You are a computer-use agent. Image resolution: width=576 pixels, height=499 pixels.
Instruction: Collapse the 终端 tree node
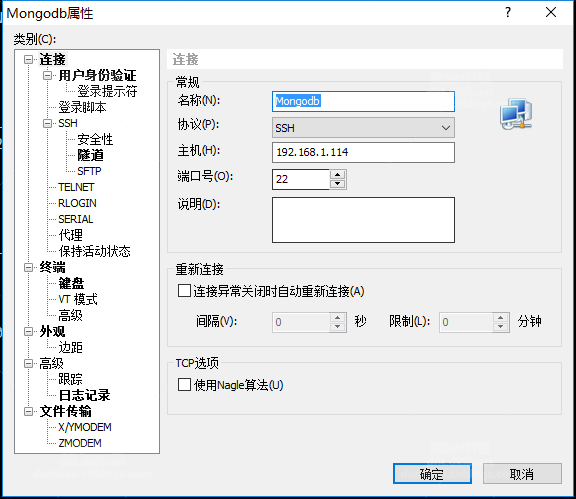(x=28, y=268)
